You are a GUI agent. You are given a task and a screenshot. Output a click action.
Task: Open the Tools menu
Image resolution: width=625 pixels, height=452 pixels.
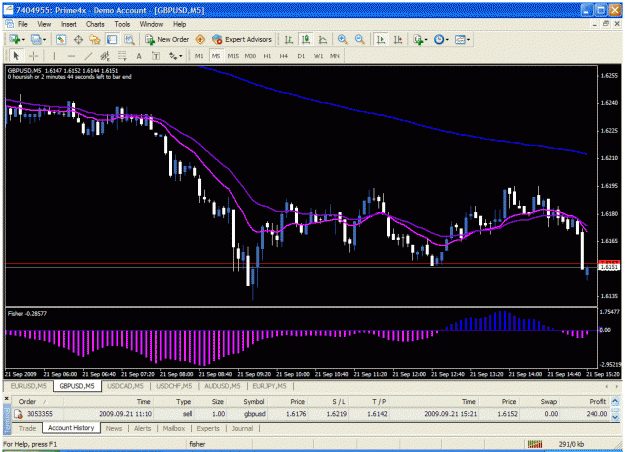pos(122,24)
